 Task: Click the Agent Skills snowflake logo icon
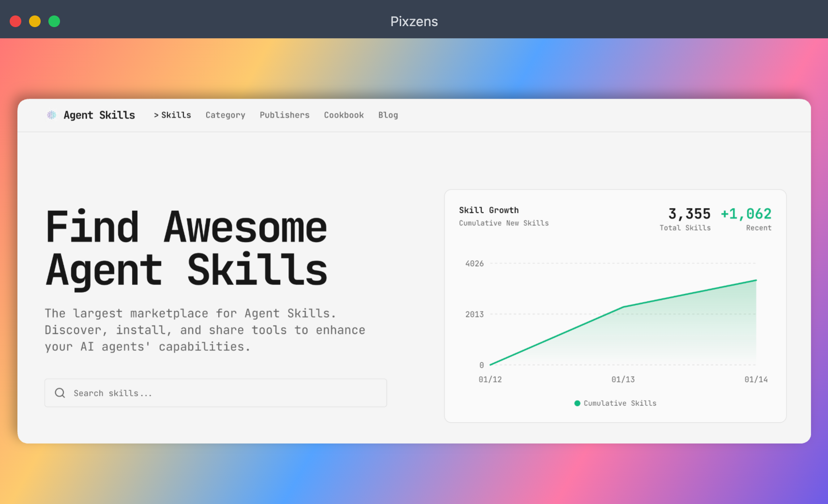click(51, 115)
